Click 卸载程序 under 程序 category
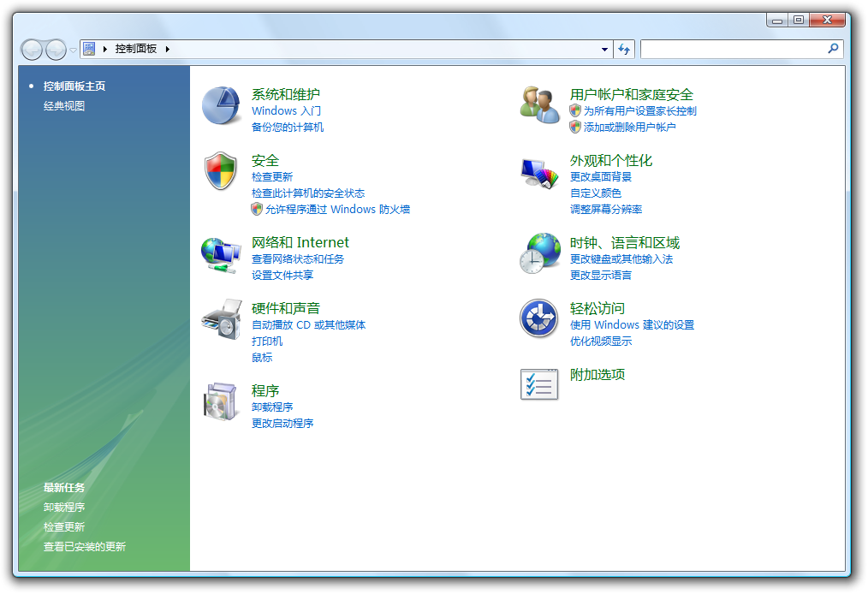Image resolution: width=868 pixels, height=594 pixels. tap(272, 407)
